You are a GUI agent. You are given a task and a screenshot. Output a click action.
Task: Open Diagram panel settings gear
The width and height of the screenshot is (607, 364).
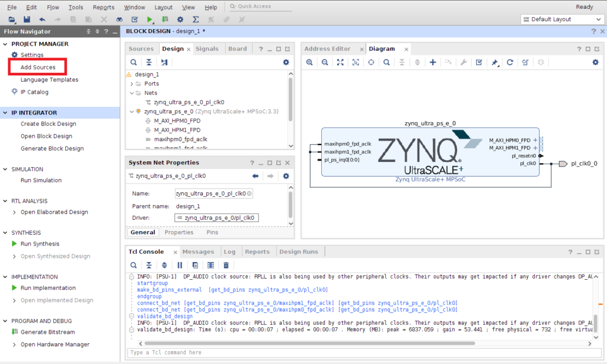coord(595,62)
